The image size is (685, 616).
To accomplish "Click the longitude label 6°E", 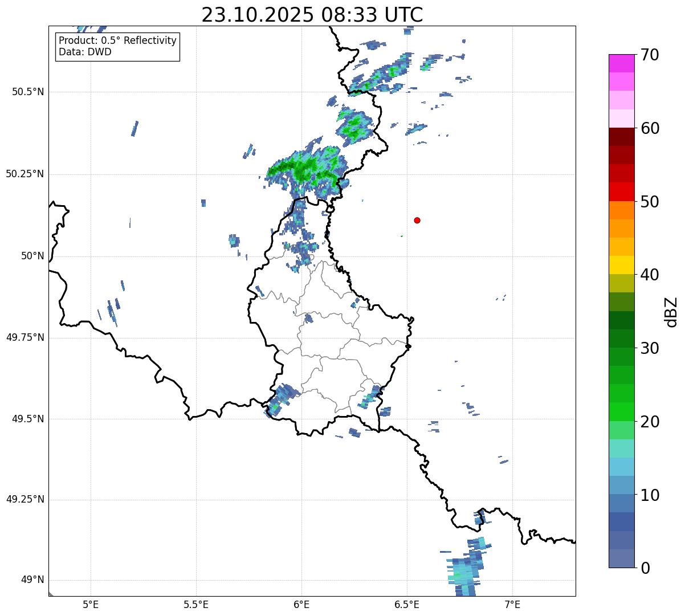I will click(301, 604).
